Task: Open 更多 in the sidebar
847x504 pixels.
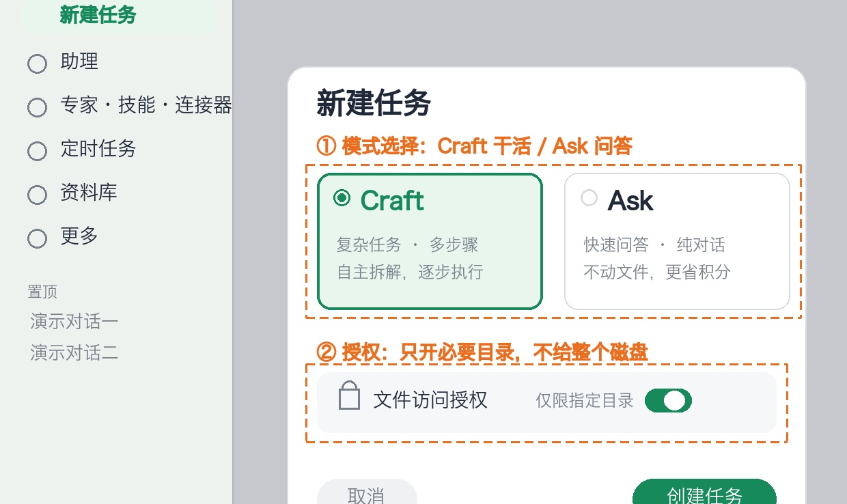Action: (x=79, y=236)
